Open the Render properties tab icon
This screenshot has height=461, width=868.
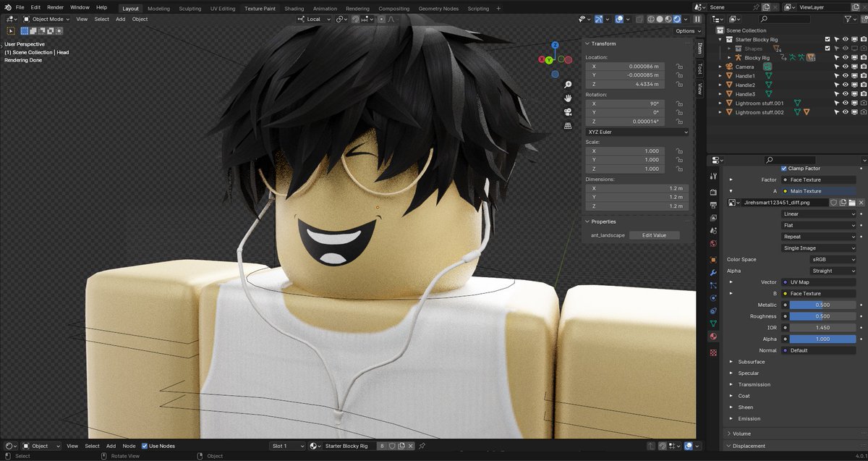click(x=713, y=192)
